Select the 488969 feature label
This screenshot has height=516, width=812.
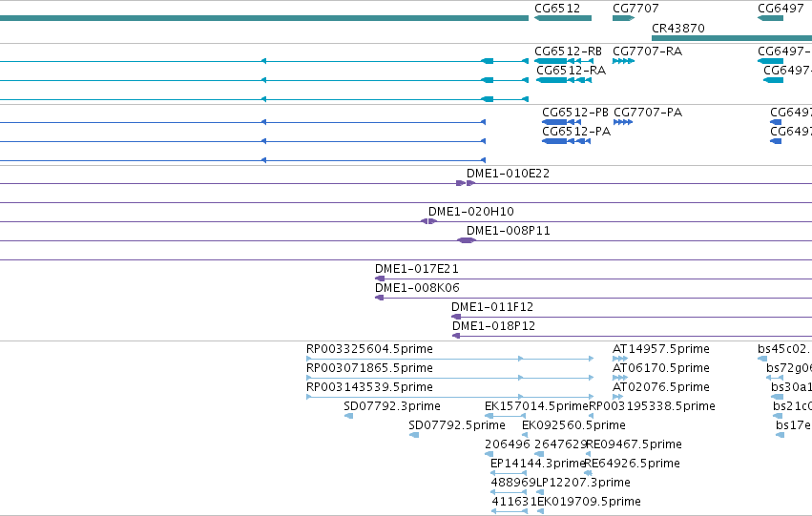pyautogui.click(x=513, y=484)
